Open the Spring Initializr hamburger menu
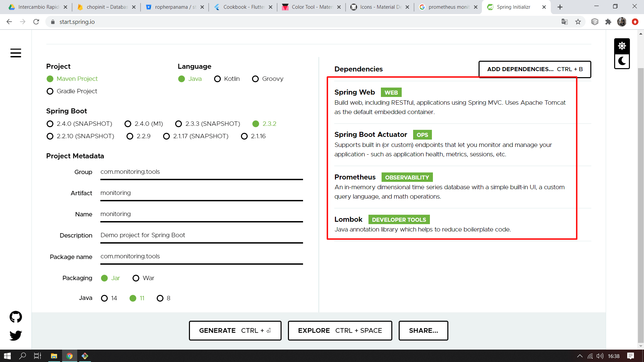 16,53
